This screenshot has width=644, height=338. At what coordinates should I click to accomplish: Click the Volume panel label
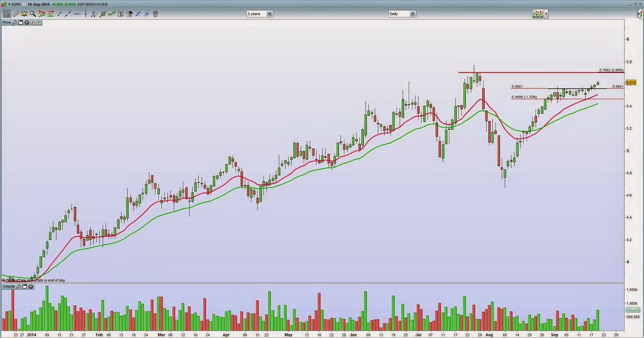pos(9,286)
